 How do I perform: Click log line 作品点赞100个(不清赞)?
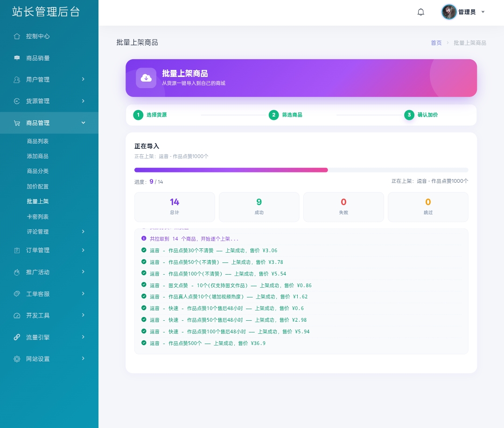(218, 274)
